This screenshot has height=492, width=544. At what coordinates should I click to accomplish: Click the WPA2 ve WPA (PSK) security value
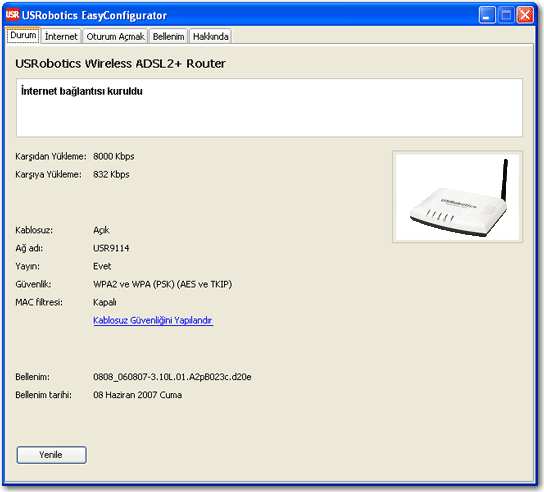[x=162, y=284]
